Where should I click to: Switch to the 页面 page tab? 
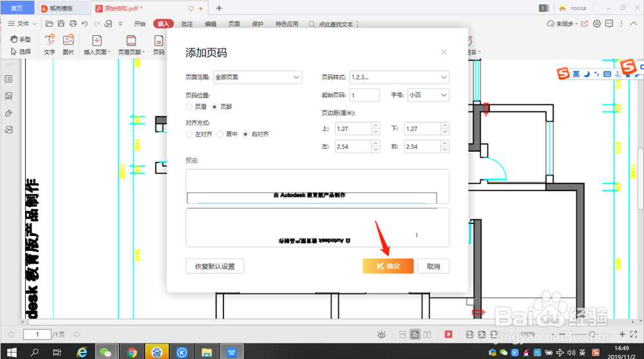(234, 24)
